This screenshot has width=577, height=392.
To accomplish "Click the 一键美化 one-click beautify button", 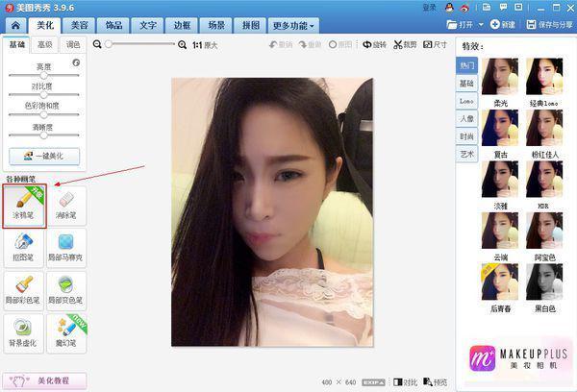I will click(44, 156).
